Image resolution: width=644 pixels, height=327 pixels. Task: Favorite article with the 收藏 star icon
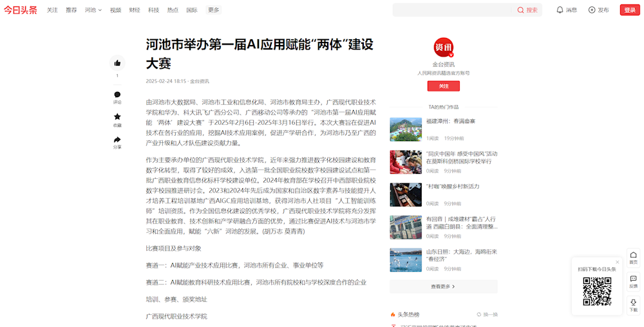pyautogui.click(x=117, y=117)
